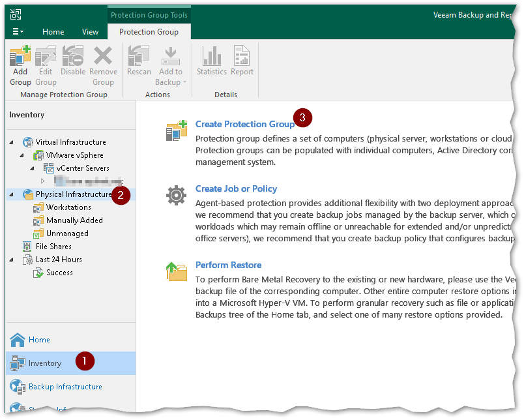Click the Perform Restore folder icon
524x420 pixels.
coord(176,271)
